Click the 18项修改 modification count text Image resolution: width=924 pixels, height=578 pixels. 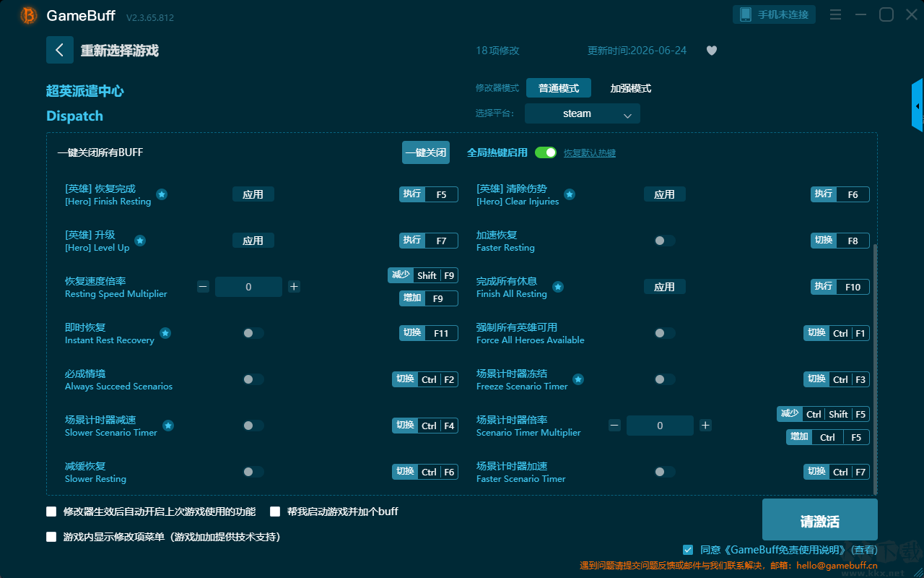(x=497, y=51)
